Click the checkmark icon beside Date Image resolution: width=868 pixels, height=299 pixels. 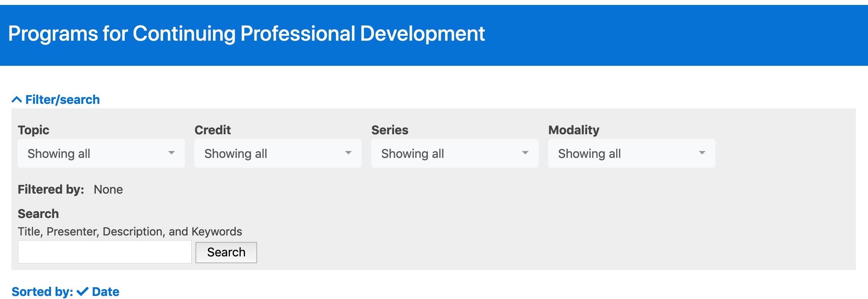coord(83,292)
